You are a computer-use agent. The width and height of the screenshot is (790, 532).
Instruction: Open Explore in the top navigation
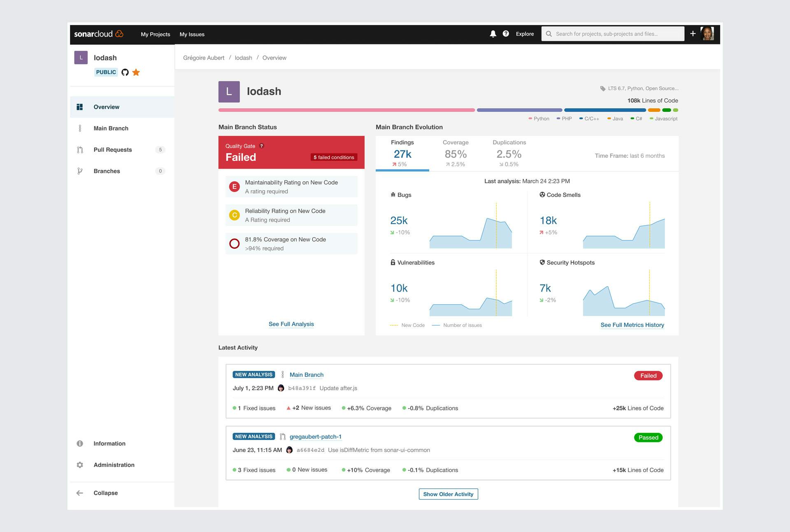[525, 34]
